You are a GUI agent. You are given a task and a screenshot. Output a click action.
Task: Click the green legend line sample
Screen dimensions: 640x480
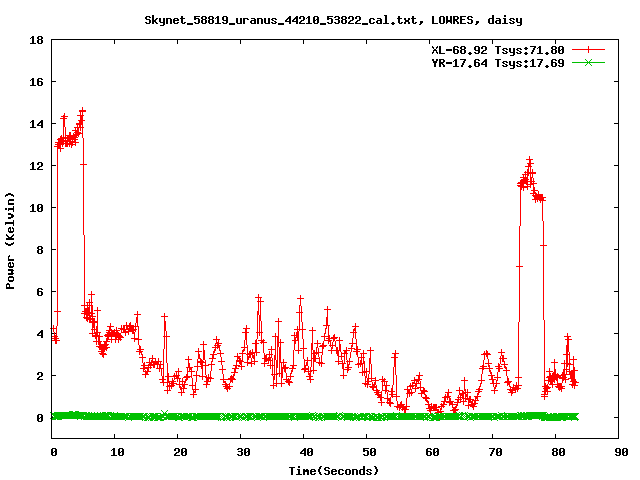[x=588, y=62]
